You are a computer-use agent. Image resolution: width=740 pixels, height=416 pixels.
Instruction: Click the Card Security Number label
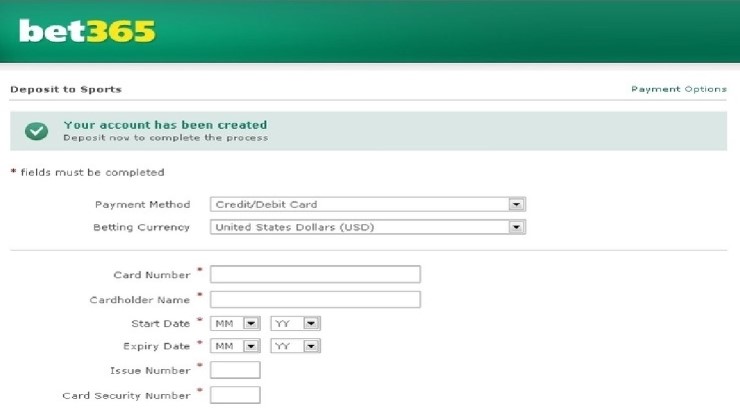[126, 396]
